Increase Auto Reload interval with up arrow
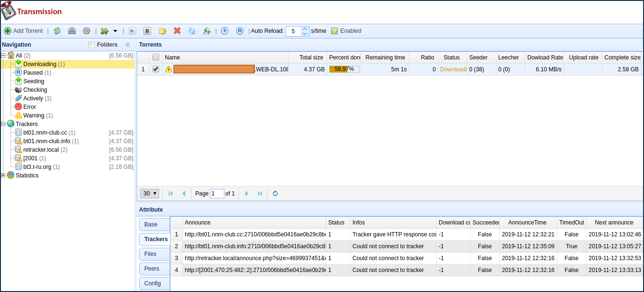Viewport: 644px width, 292px height. tap(305, 29)
